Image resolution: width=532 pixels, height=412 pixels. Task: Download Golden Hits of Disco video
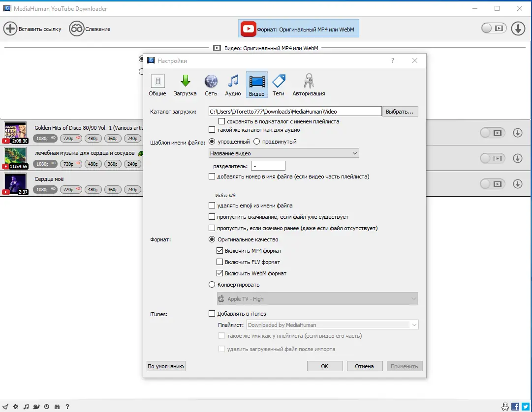coord(517,133)
